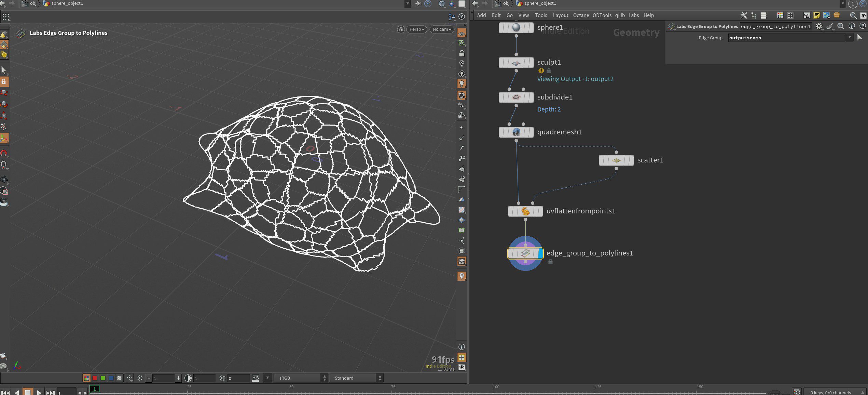Click the background image icon in the network editor toolbar

point(826,15)
